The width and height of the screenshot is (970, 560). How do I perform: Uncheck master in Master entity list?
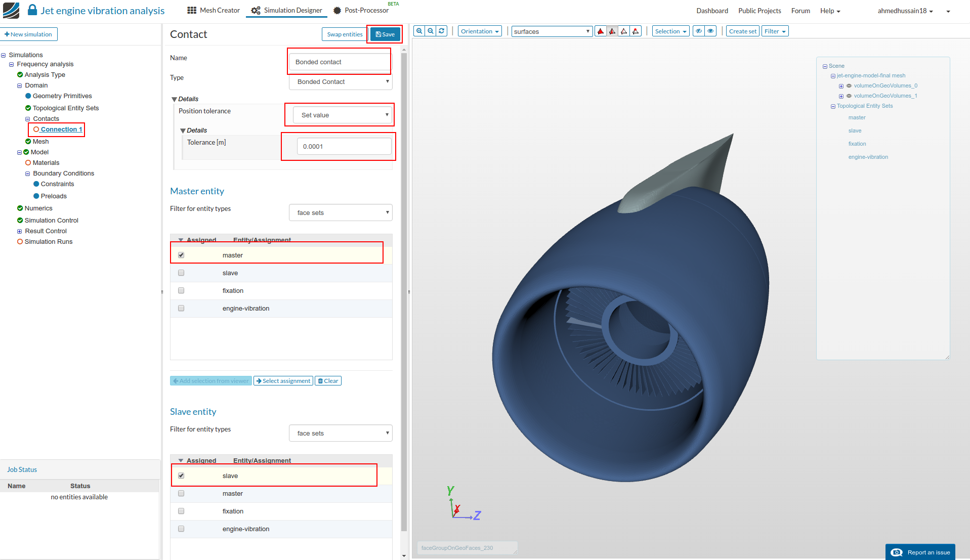[181, 255]
